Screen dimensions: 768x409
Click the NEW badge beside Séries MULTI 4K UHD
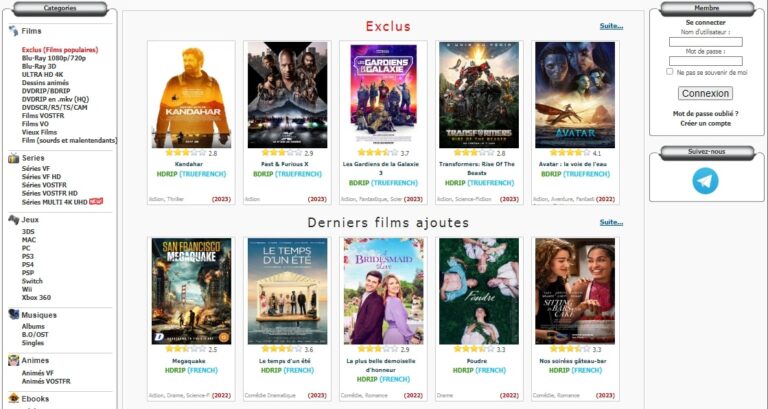[x=96, y=201]
